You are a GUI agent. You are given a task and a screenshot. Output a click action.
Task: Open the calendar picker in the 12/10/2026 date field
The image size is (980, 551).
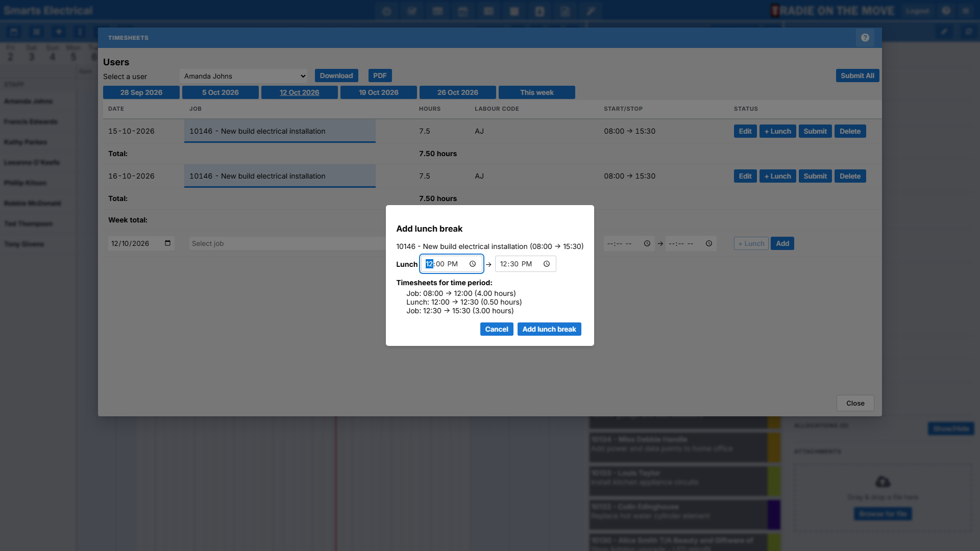coord(167,243)
